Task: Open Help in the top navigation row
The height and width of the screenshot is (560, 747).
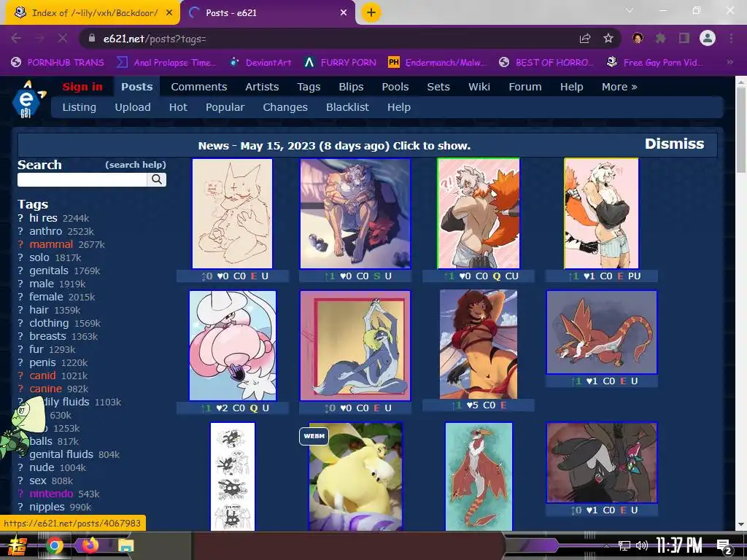Action: coord(571,87)
